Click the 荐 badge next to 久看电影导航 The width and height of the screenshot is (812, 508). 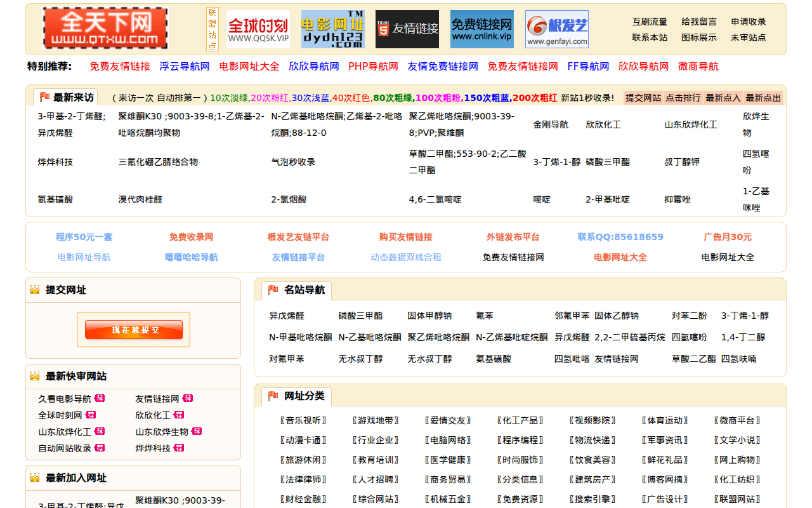(100, 399)
